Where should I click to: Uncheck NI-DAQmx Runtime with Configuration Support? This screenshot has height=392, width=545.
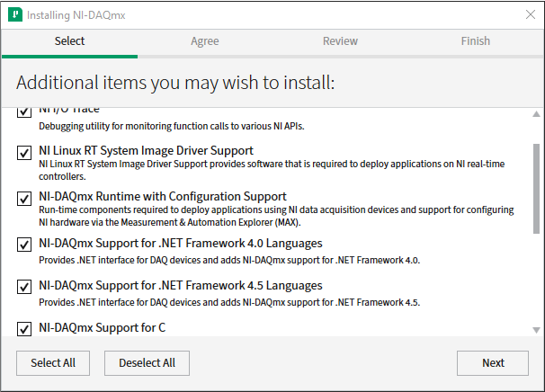pyautogui.click(x=24, y=199)
